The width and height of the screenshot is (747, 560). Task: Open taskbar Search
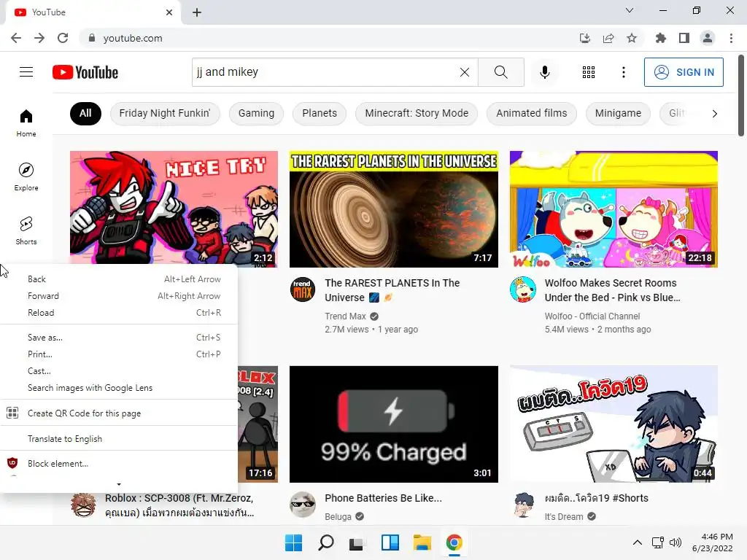[x=326, y=542]
